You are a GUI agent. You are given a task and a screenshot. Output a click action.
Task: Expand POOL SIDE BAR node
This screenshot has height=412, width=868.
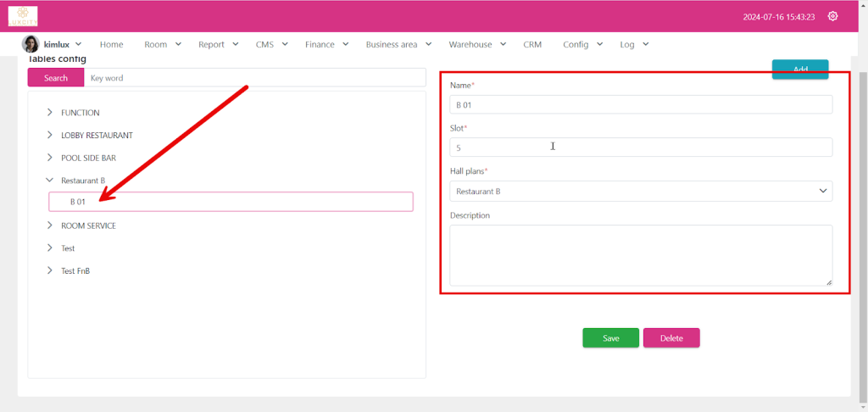(50, 158)
